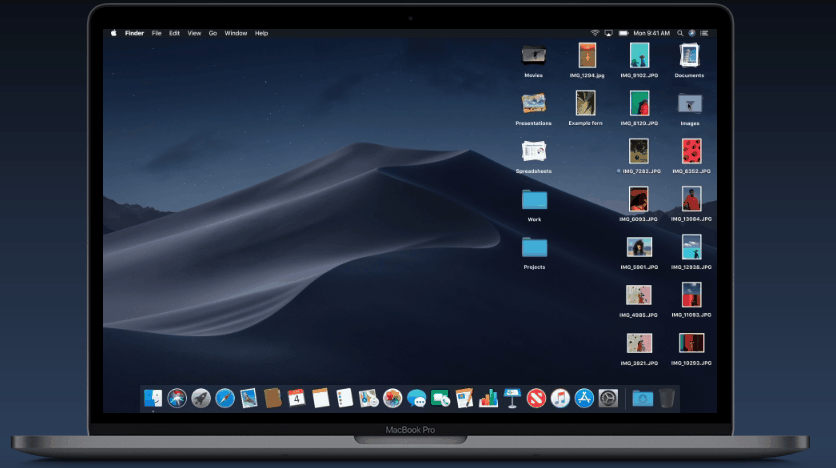This screenshot has width=836, height=468.
Task: Launch Messages app from dock
Action: (x=416, y=398)
